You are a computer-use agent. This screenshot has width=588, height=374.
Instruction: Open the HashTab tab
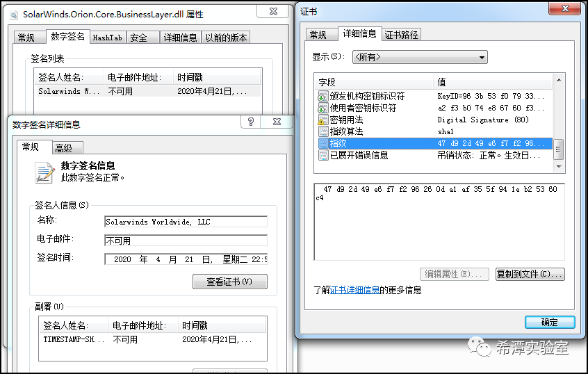click(x=108, y=38)
